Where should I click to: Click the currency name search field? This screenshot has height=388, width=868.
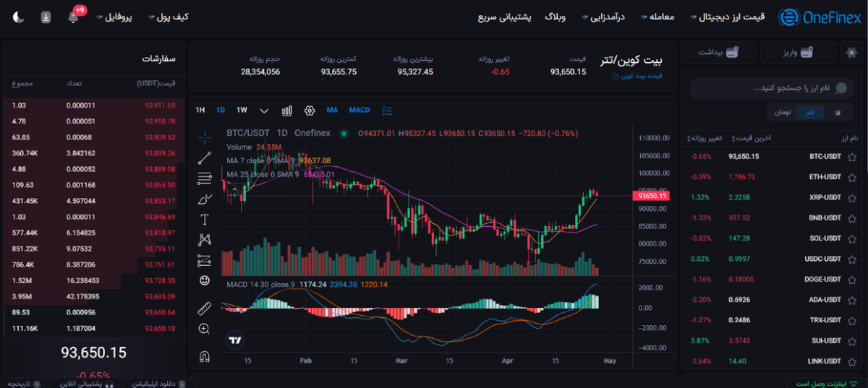[x=767, y=88]
